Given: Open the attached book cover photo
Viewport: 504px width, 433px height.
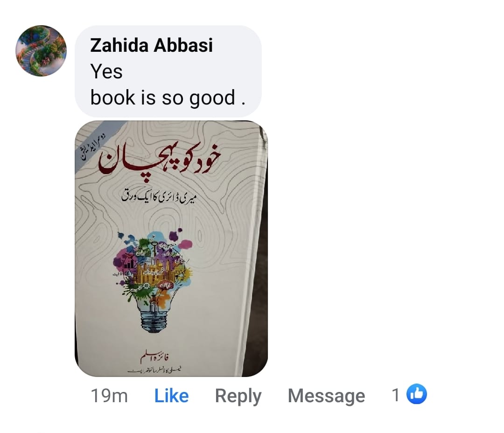Looking at the screenshot, I should [x=171, y=249].
